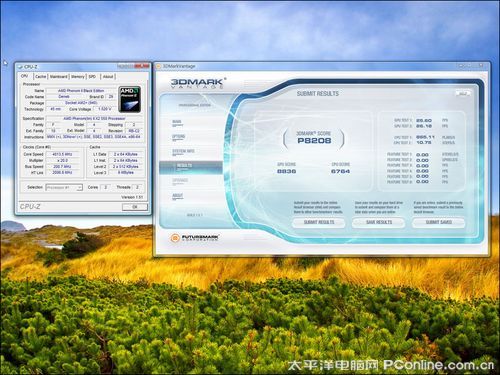This screenshot has width=500, height=375.
Task: Click the Help button in 3DMark panel
Action: coord(463,94)
